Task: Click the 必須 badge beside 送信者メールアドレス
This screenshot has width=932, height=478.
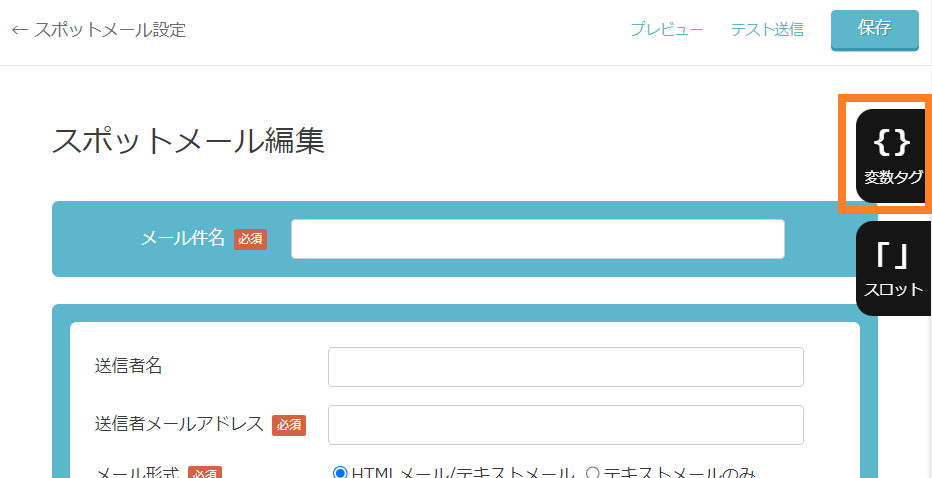Action: tap(289, 425)
